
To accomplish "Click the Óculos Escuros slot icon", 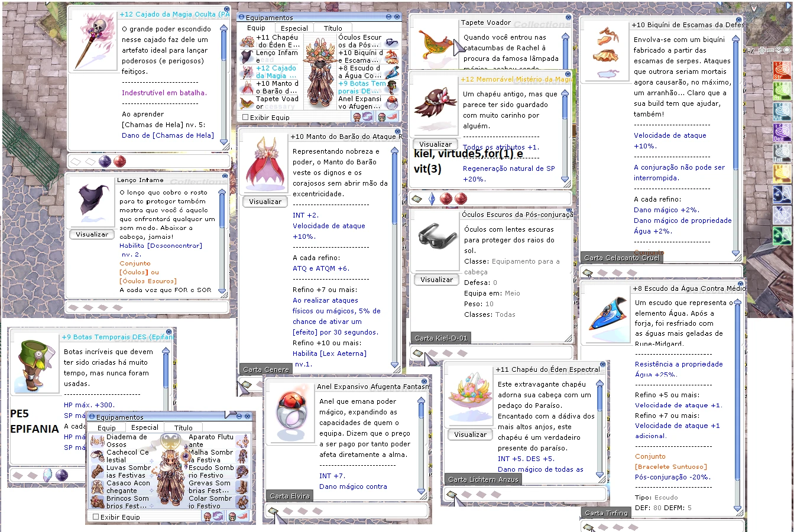I will point(391,42).
